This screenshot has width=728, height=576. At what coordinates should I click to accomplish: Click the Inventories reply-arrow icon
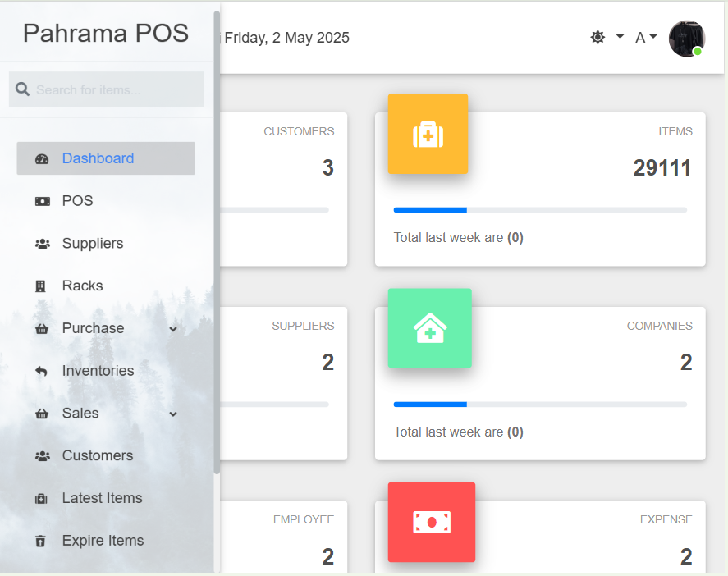(x=42, y=372)
